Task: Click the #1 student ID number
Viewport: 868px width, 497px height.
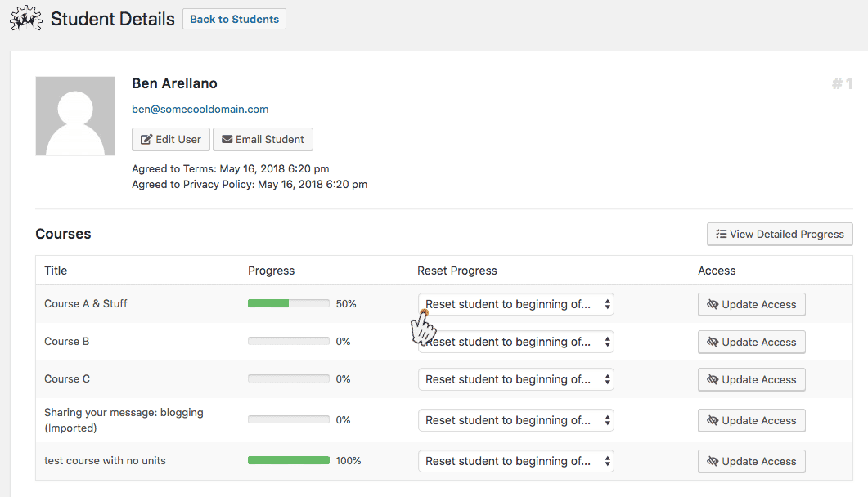Action: click(x=842, y=83)
